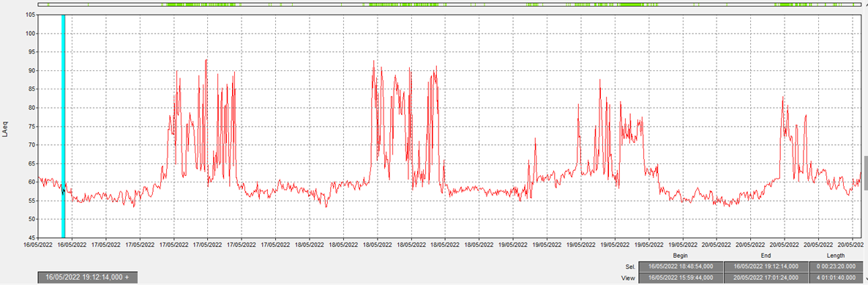Click the Begin column header
This screenshot has width=868, height=285.
(681, 256)
